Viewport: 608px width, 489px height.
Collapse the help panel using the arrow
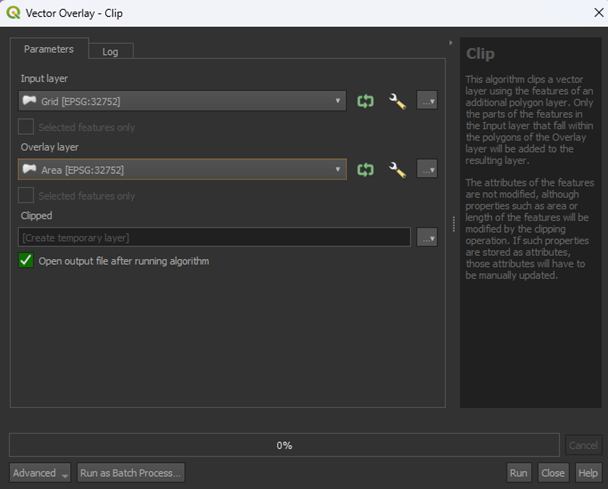point(451,43)
